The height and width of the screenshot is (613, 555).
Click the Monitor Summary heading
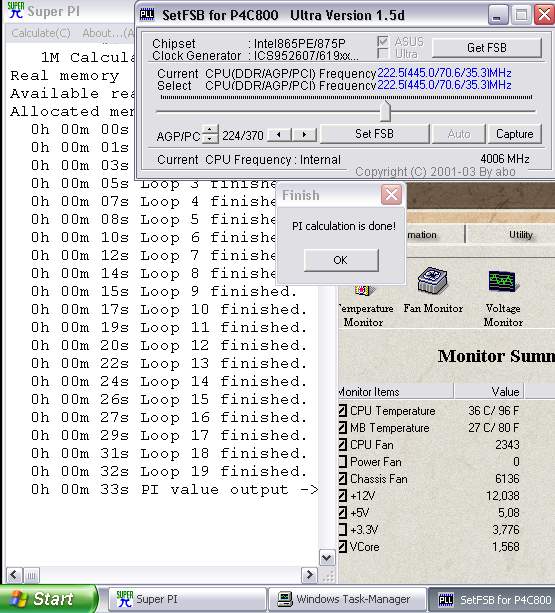click(496, 356)
